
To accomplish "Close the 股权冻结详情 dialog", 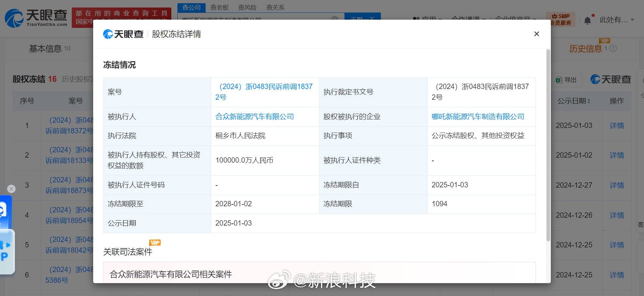I will 536,34.
